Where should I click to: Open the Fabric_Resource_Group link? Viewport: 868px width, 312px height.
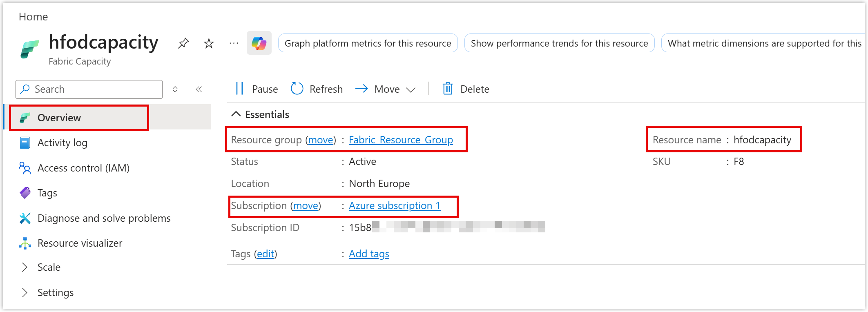tap(401, 140)
